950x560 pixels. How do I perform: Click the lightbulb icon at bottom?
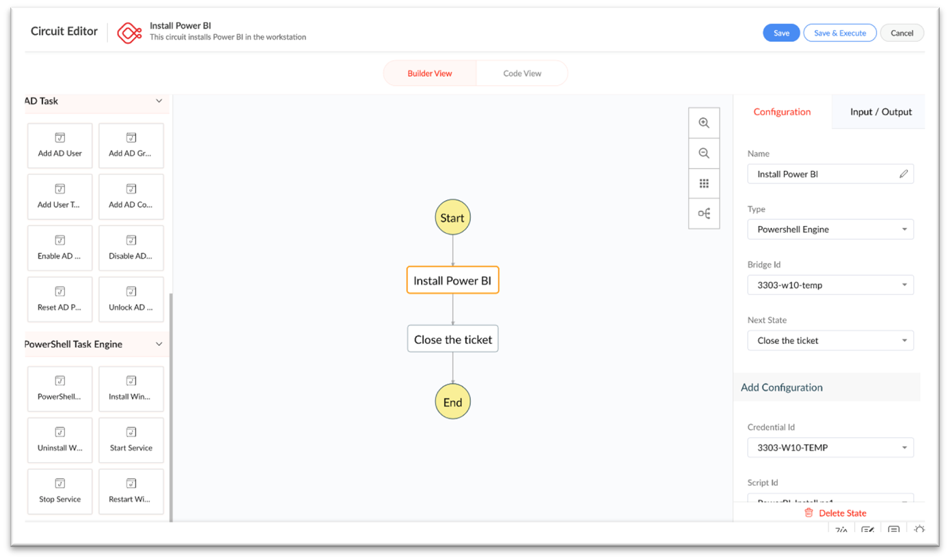(x=920, y=530)
